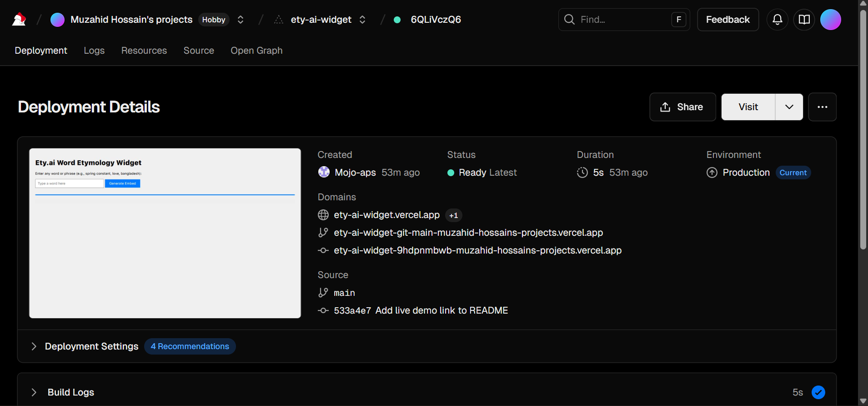868x406 pixels.
Task: Click the Share button
Action: (x=682, y=107)
